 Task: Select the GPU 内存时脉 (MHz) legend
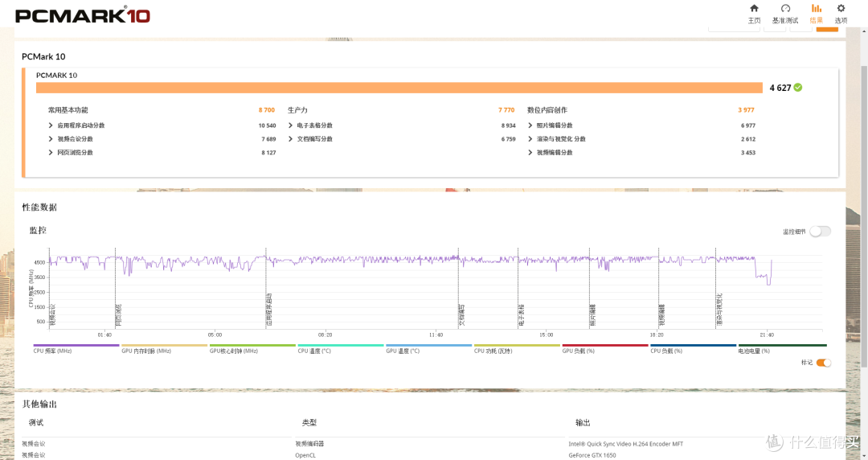tap(164, 349)
